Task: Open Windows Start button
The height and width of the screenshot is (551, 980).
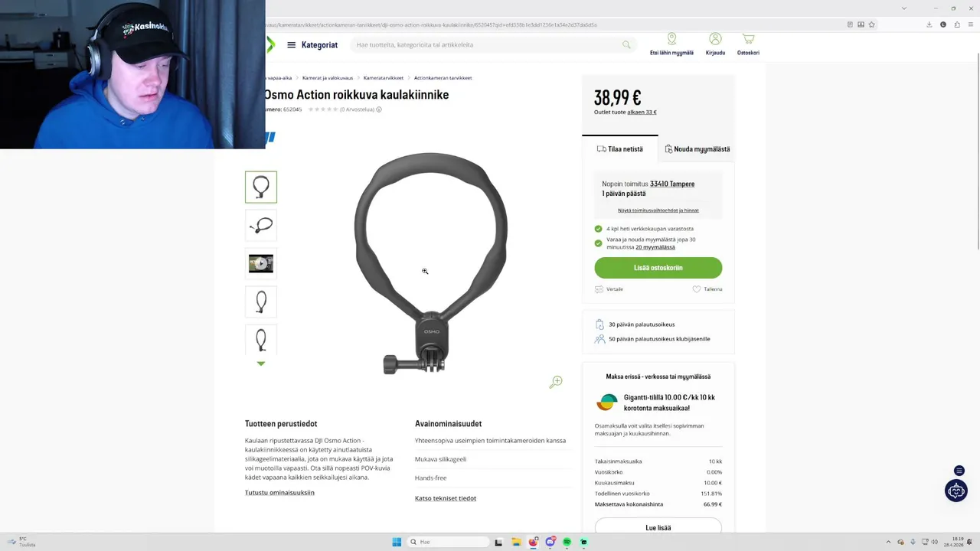Action: point(397,542)
